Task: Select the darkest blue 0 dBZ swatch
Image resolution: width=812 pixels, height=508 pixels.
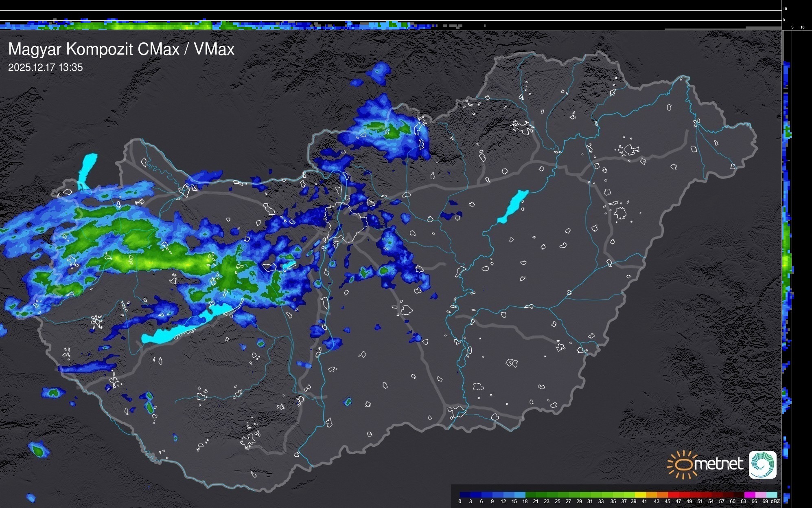Action: pyautogui.click(x=465, y=495)
